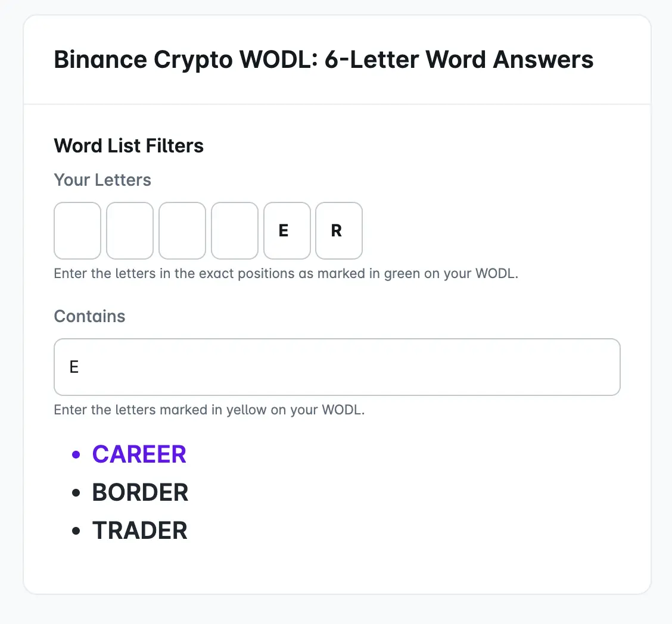Select the letter box containing E
672x624 pixels.
[287, 231]
